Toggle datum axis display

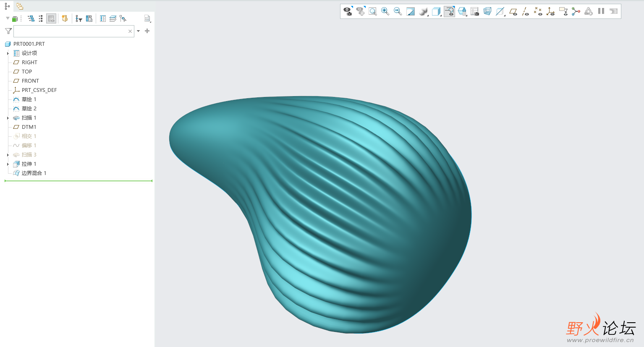click(x=526, y=11)
